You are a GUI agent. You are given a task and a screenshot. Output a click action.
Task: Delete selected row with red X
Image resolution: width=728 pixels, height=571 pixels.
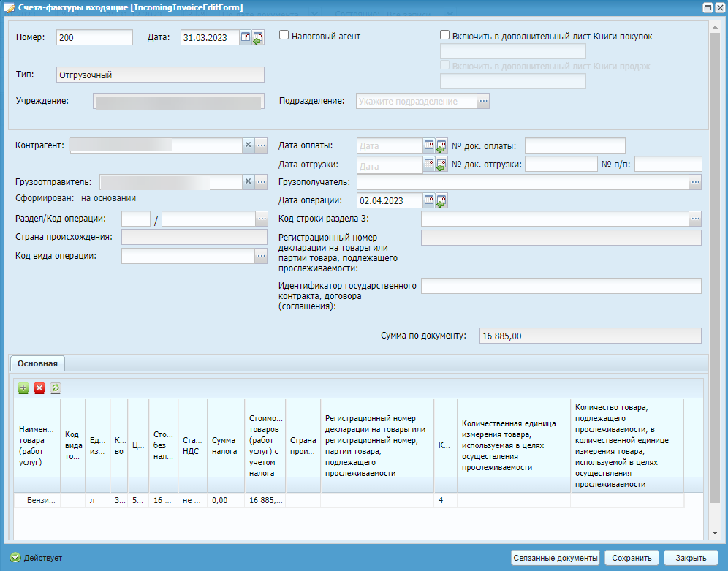click(39, 388)
